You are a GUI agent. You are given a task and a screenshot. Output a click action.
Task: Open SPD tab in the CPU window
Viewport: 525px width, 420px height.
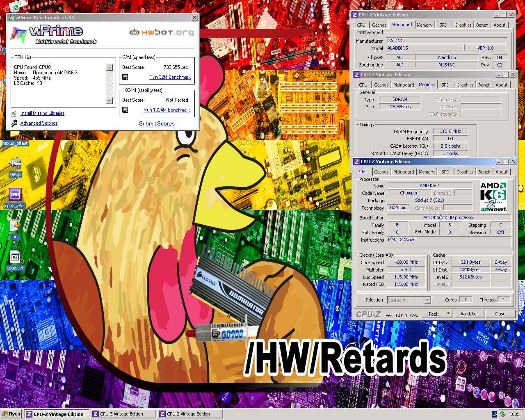pyautogui.click(x=445, y=172)
